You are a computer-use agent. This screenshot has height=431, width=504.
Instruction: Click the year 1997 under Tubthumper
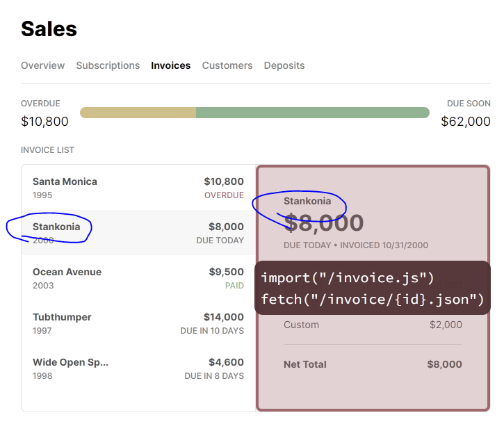tap(42, 331)
